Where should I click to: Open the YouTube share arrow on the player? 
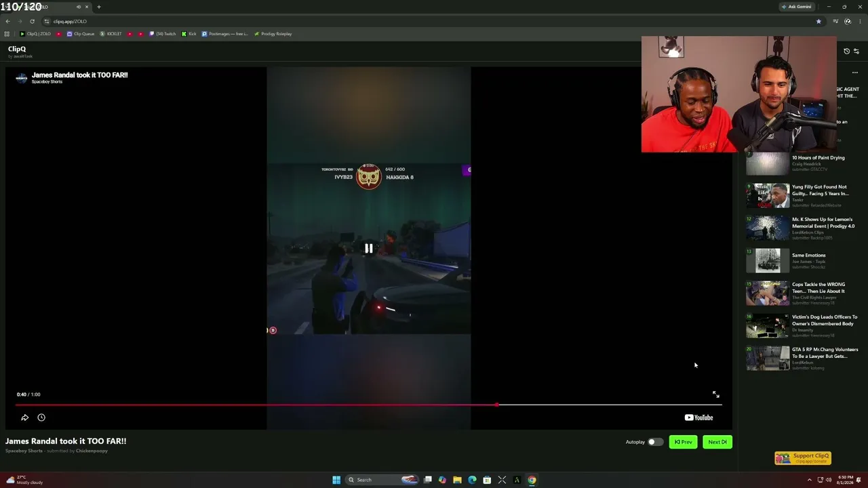pyautogui.click(x=24, y=418)
